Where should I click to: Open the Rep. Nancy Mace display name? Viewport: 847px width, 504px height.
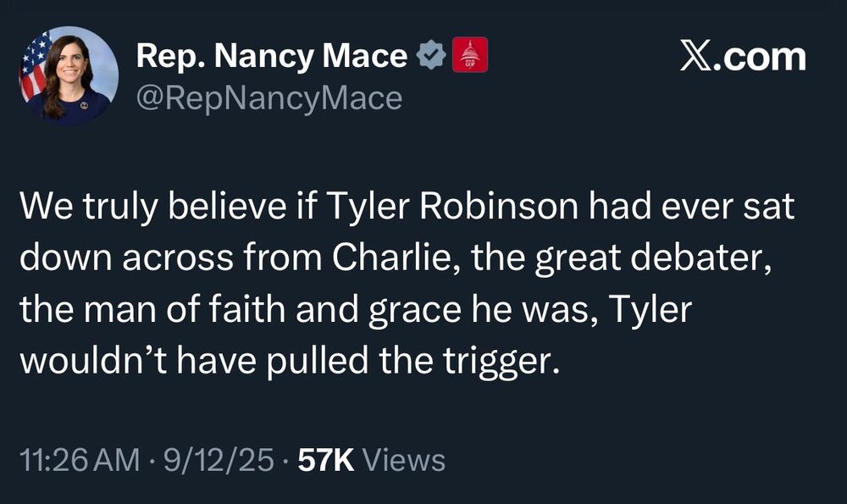pos(272,57)
